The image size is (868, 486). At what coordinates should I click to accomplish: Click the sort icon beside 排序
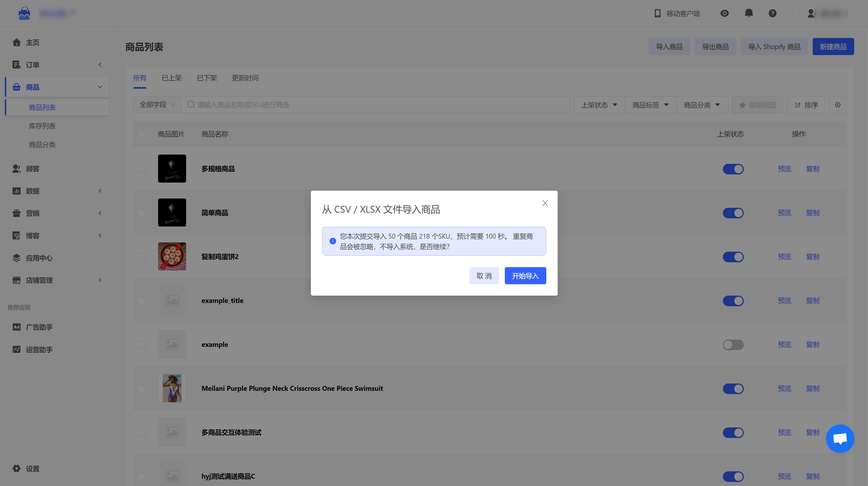tap(797, 105)
